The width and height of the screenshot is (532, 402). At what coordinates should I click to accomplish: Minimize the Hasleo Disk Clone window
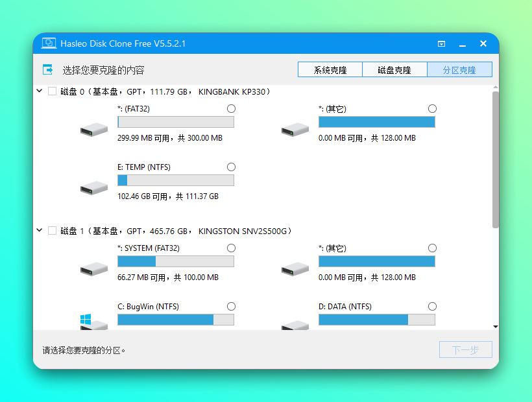click(x=463, y=43)
